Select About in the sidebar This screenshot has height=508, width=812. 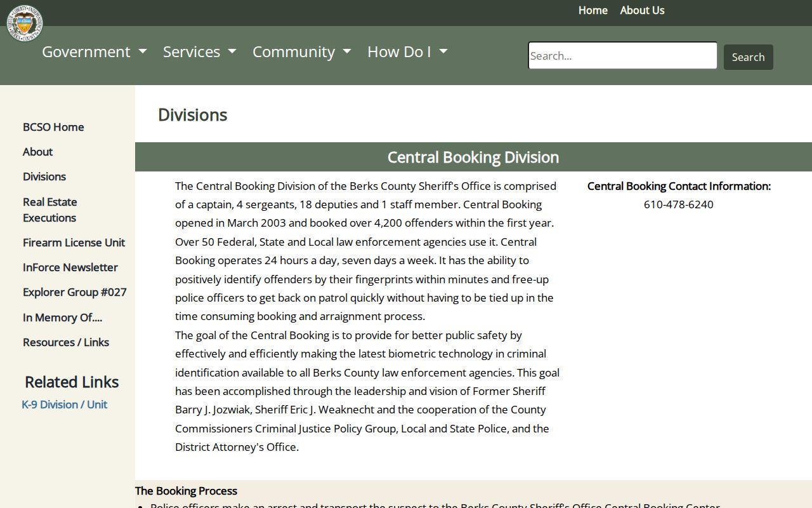tap(37, 152)
